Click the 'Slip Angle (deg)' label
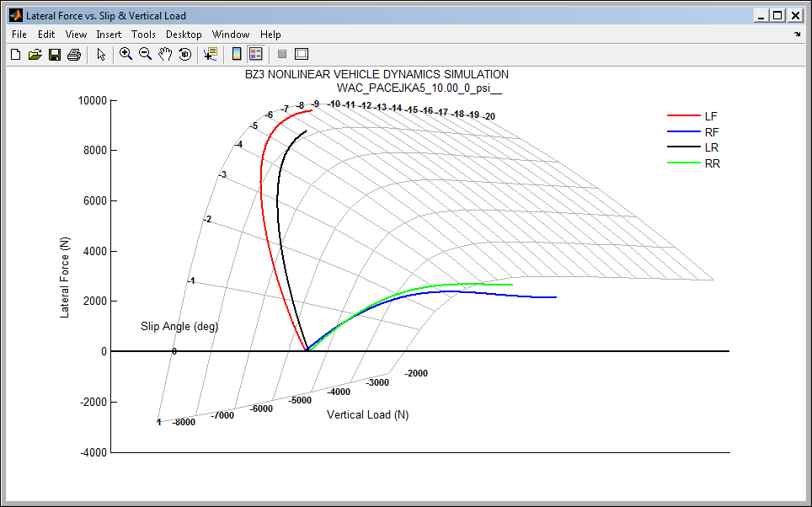This screenshot has height=507, width=812. click(179, 326)
